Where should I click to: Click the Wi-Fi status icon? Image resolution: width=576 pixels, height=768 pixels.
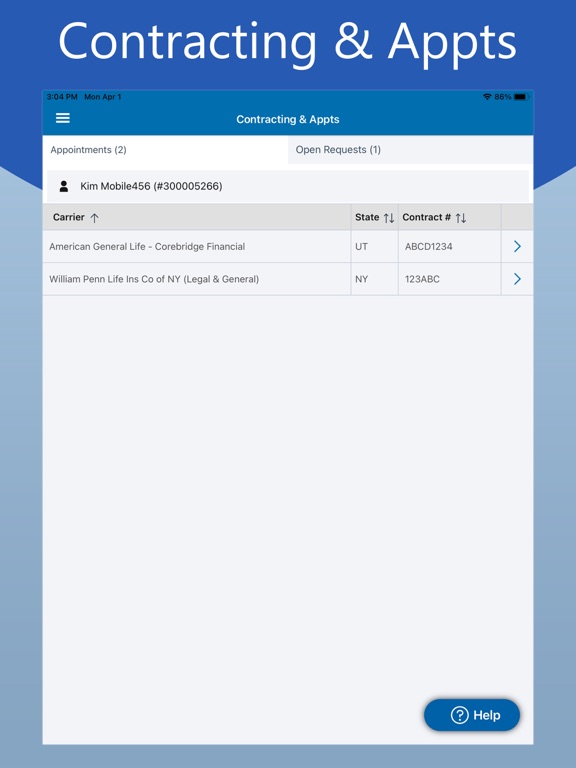tap(487, 96)
